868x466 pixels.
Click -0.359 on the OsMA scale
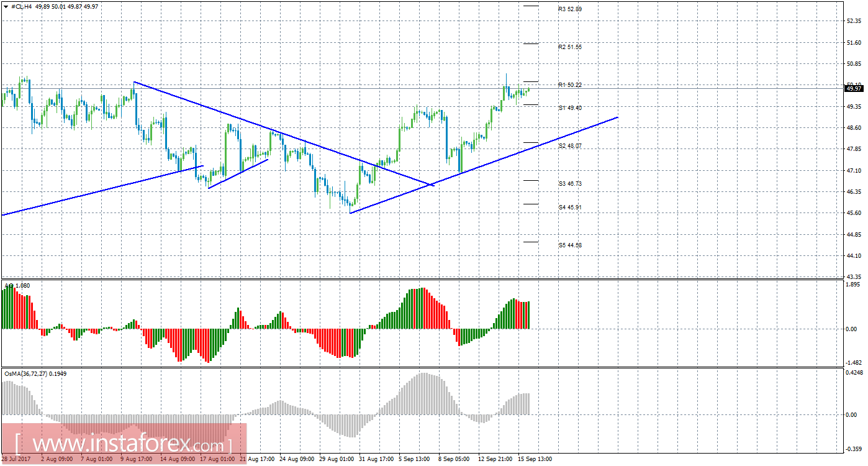(x=854, y=449)
